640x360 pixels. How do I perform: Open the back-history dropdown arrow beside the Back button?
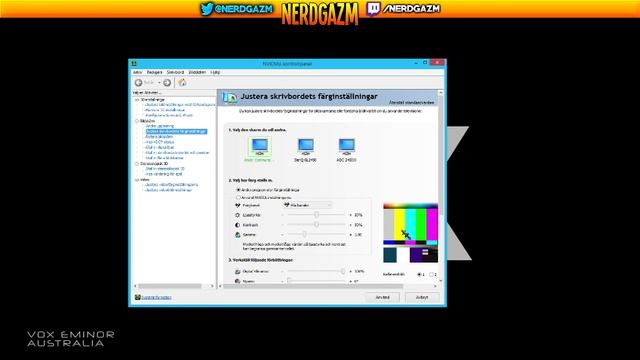click(x=159, y=83)
